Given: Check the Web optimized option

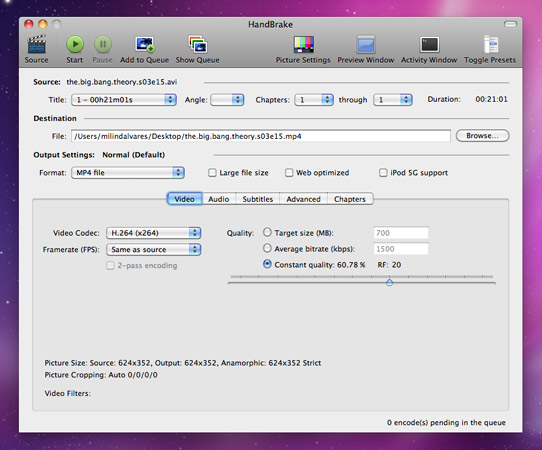Looking at the screenshot, I should [x=289, y=172].
